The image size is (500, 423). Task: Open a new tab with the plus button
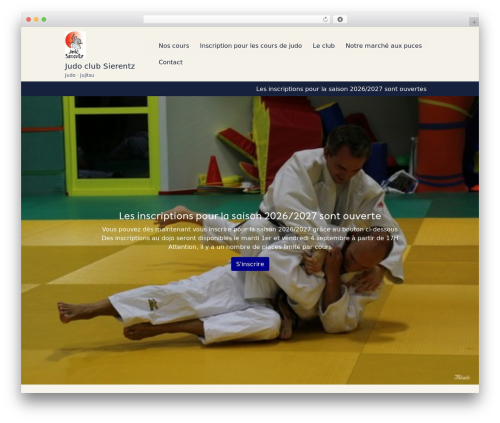(x=474, y=22)
